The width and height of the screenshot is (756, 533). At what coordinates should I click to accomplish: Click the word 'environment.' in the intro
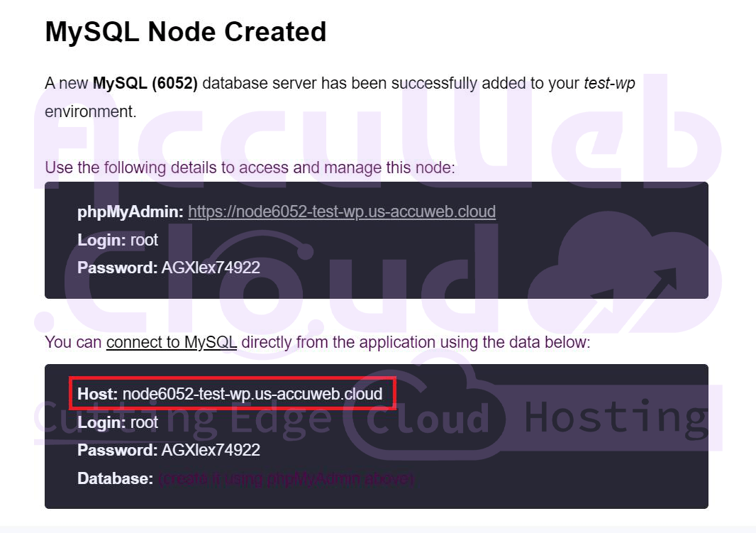point(90,111)
